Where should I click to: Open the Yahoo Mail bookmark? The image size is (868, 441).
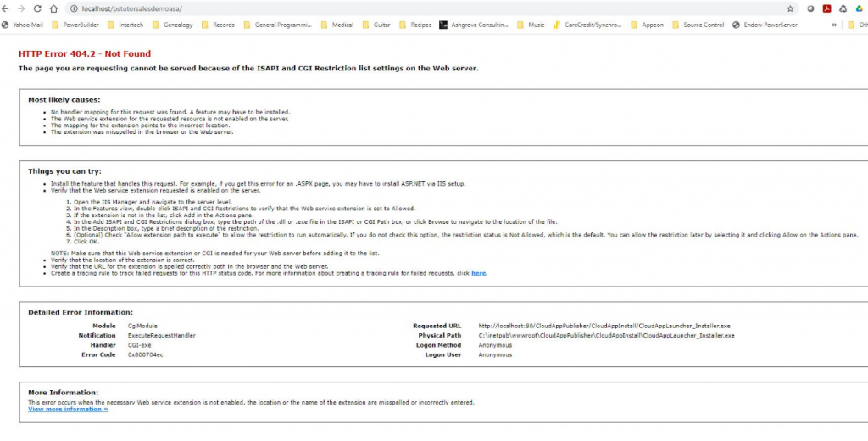coord(22,25)
